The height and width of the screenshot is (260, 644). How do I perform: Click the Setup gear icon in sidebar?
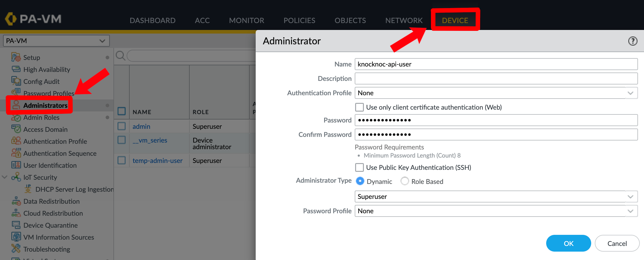point(16,57)
